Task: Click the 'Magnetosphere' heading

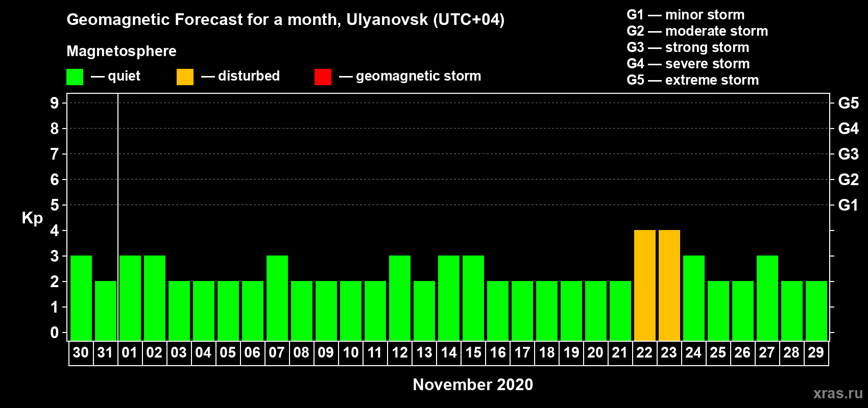Action: pos(122,51)
